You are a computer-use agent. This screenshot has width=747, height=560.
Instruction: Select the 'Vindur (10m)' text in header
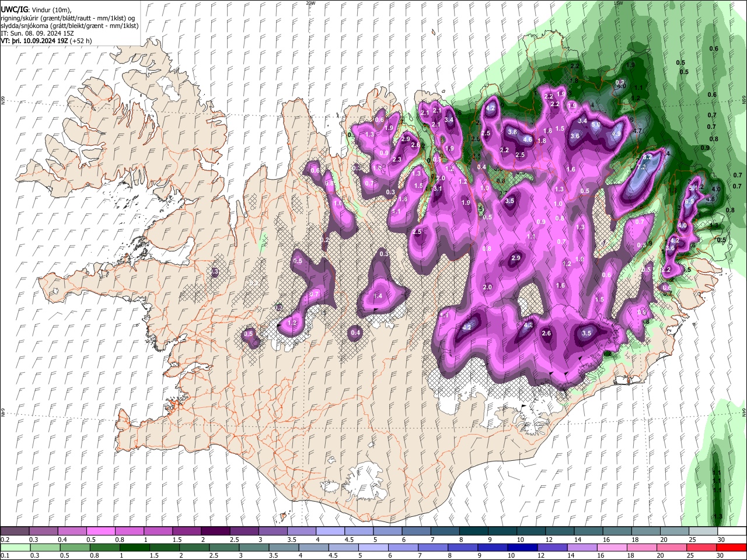click(51, 10)
